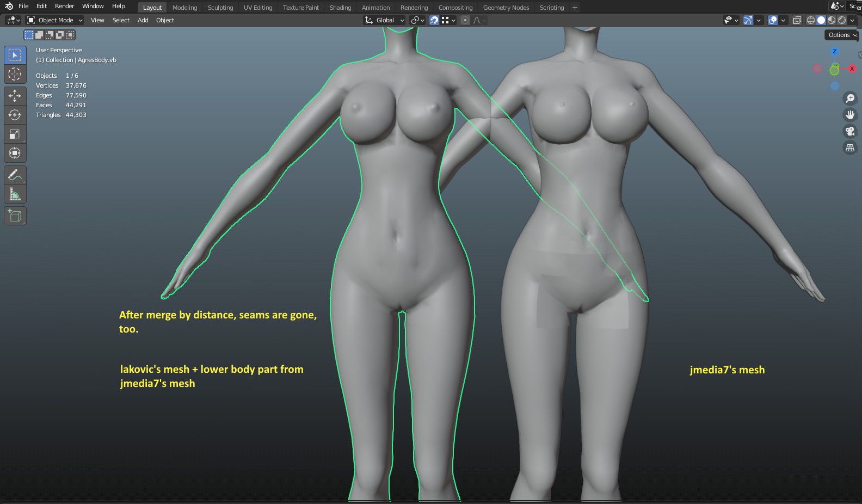Open the shading options dropdown arrow
Screen dimensions: 862x504
pos(852,20)
